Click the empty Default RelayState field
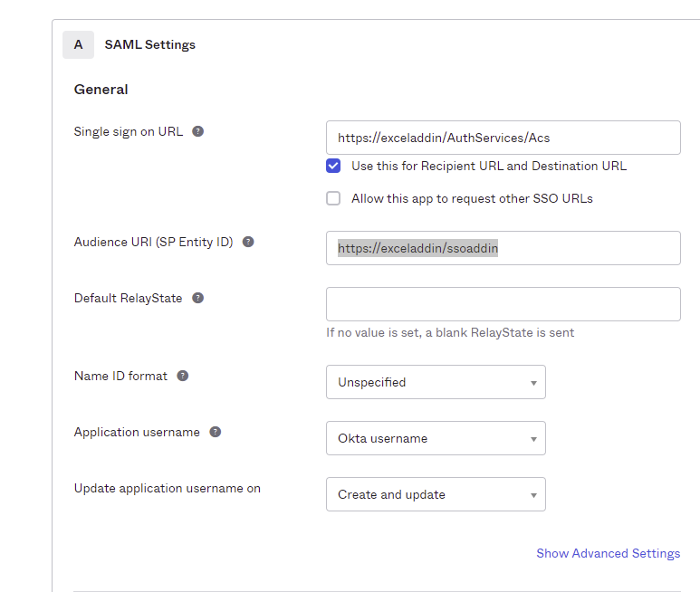The height and width of the screenshot is (592, 700). point(503,304)
